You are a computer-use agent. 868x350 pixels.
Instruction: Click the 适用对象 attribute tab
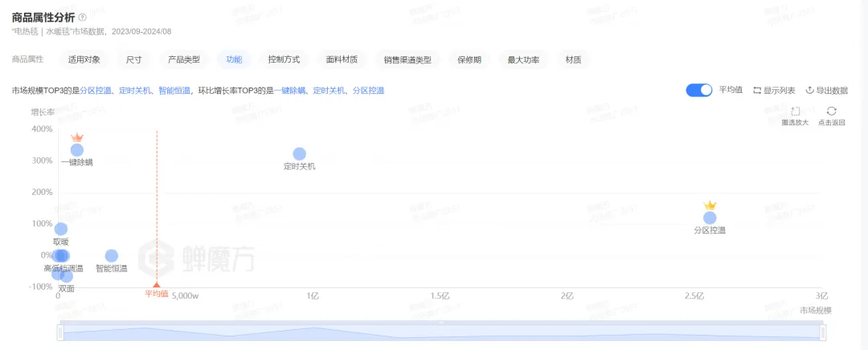tap(84, 59)
